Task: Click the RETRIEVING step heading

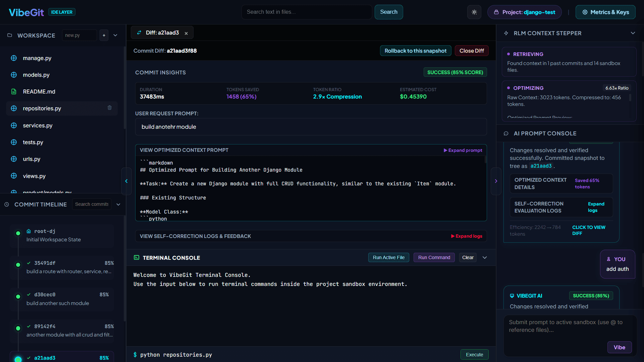Action: (x=528, y=54)
